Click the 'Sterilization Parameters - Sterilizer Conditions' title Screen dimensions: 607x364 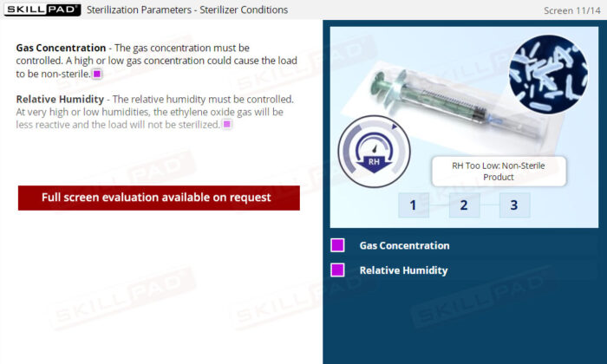click(187, 10)
